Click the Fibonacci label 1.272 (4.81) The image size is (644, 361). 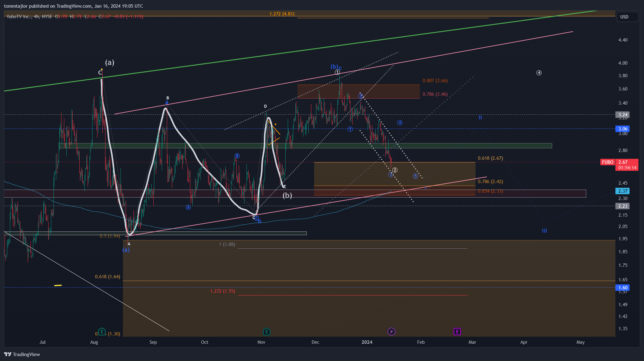282,14
